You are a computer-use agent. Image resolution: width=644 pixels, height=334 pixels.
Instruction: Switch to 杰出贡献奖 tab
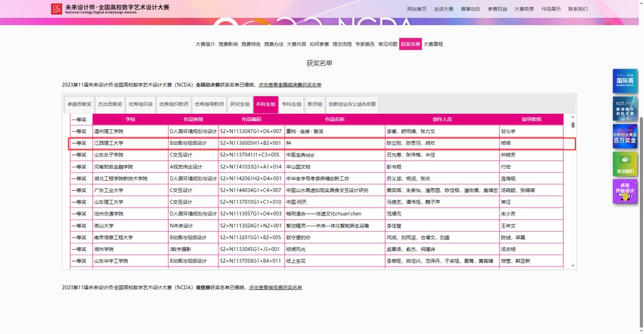pyautogui.click(x=110, y=104)
